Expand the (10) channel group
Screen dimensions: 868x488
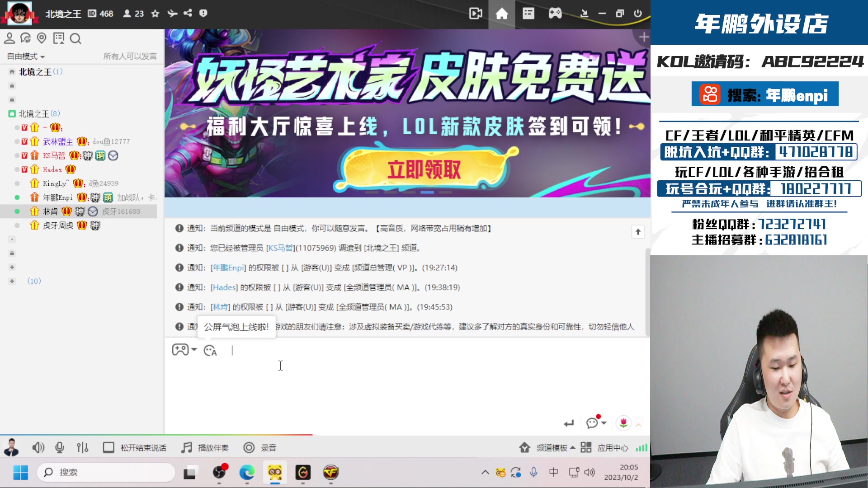12,281
